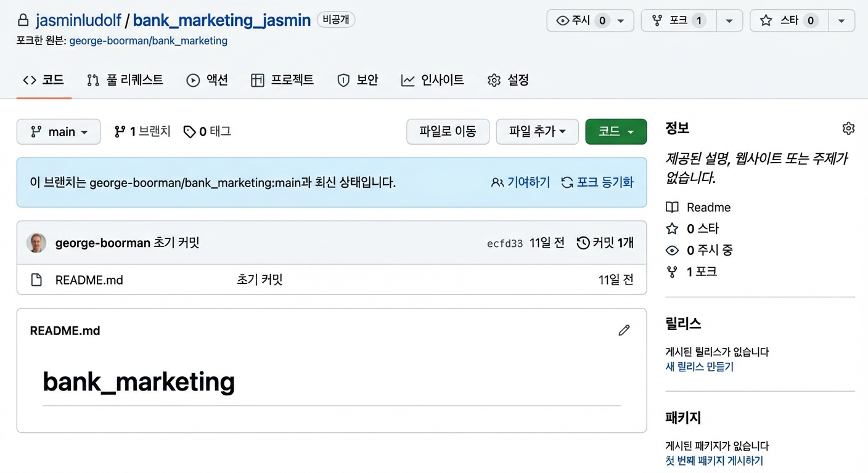Open forked source george-boorman/bank_marketing link
The height and width of the screenshot is (473, 868).
click(148, 41)
